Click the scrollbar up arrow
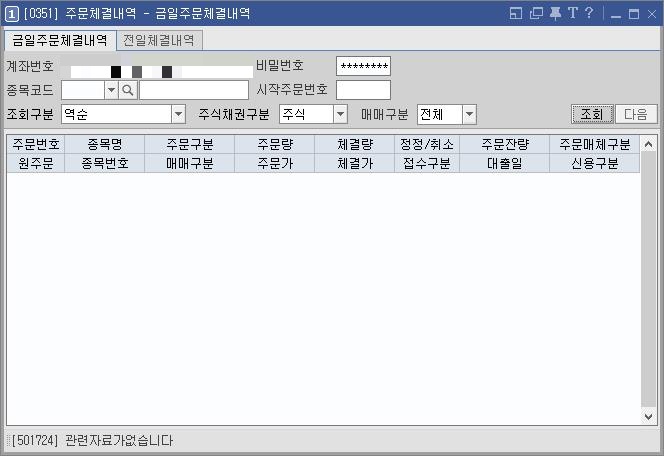This screenshot has width=664, height=456. coord(648,145)
